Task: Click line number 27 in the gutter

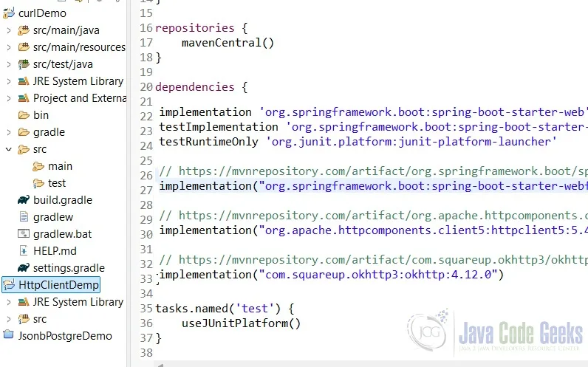Action: [x=146, y=191]
